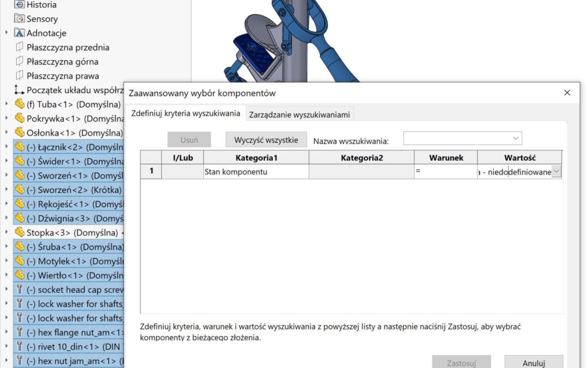Select the Zdefiniuj kryteria wyszukiwania tab

(x=186, y=113)
